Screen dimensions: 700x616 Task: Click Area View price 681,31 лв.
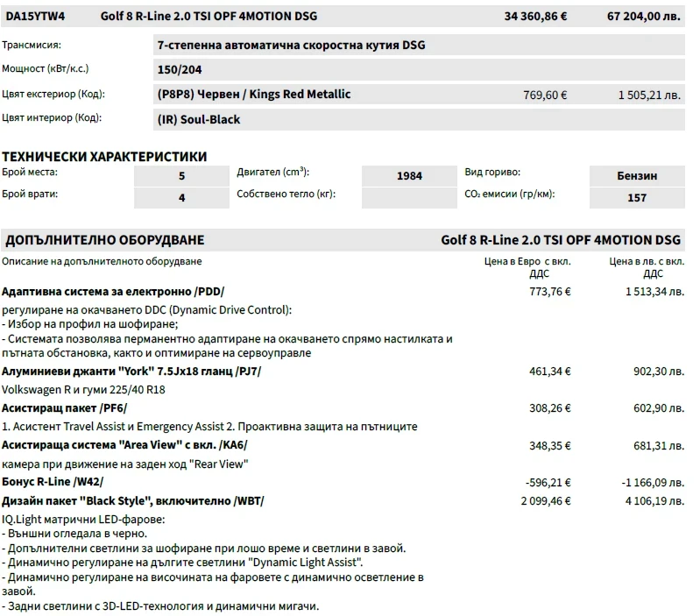click(x=659, y=445)
